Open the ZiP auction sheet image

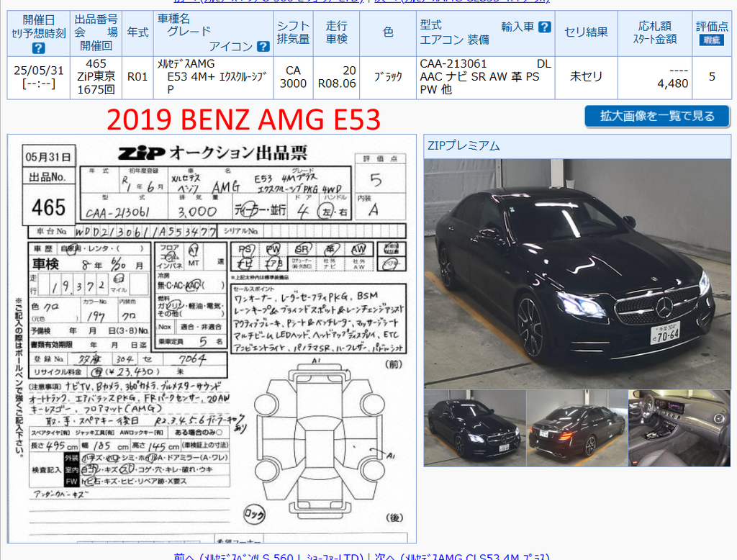tap(212, 338)
